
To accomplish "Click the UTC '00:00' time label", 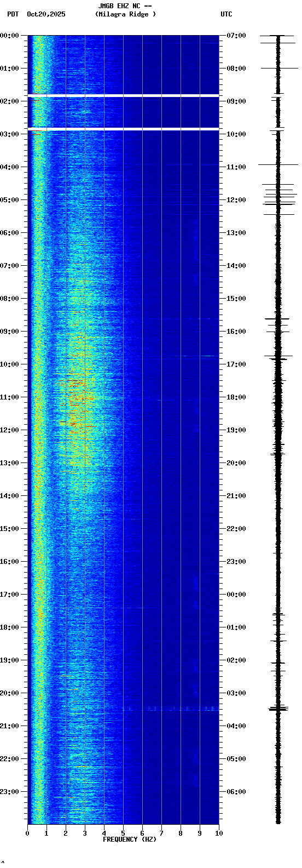I will 236,595.
